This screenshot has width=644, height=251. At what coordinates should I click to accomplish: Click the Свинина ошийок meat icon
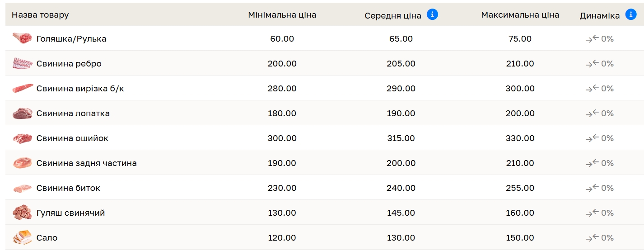[22, 138]
